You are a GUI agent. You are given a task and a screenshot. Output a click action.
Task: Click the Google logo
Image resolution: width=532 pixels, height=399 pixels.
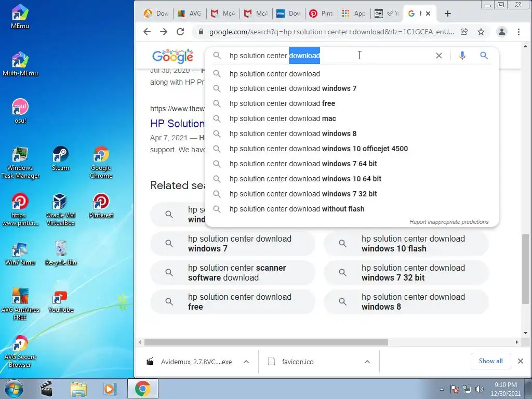[172, 56]
